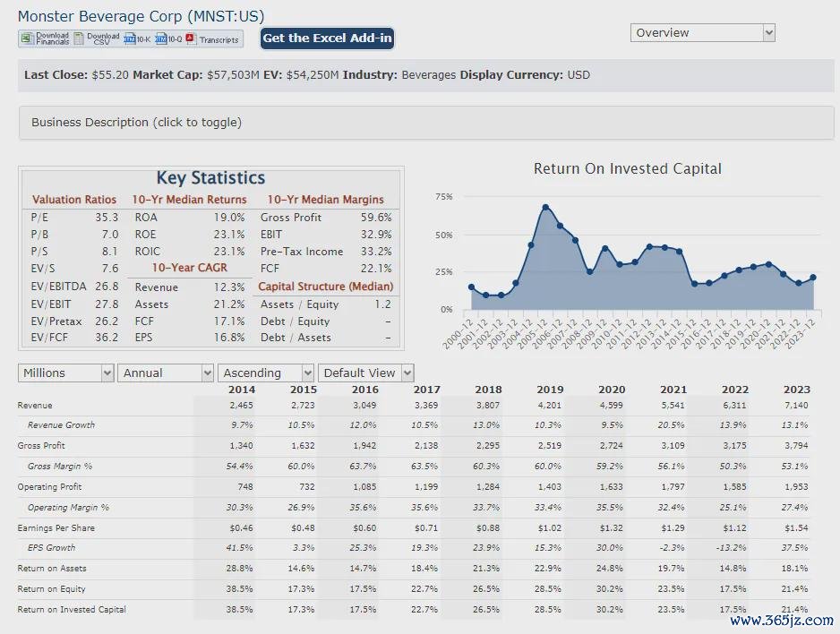This screenshot has height=634, width=840.
Task: Click the Gross Margin % row label
Action: point(59,467)
